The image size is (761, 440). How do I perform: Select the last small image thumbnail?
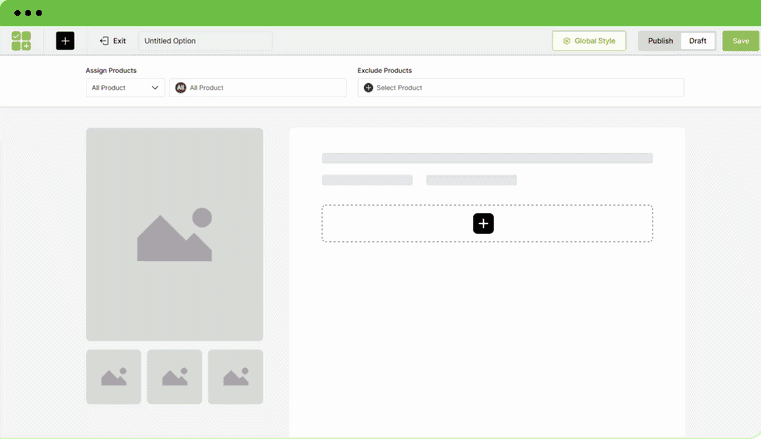(236, 377)
